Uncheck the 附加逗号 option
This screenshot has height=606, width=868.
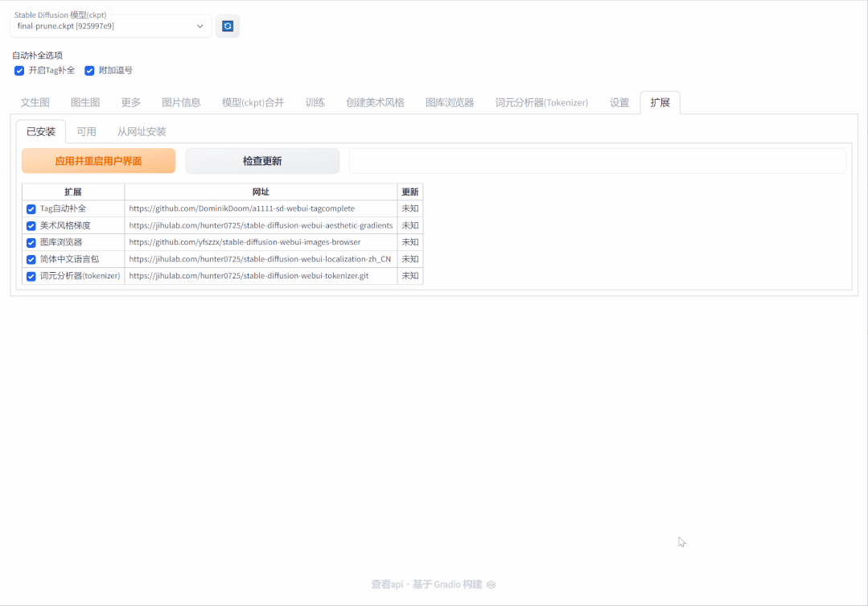click(x=89, y=71)
